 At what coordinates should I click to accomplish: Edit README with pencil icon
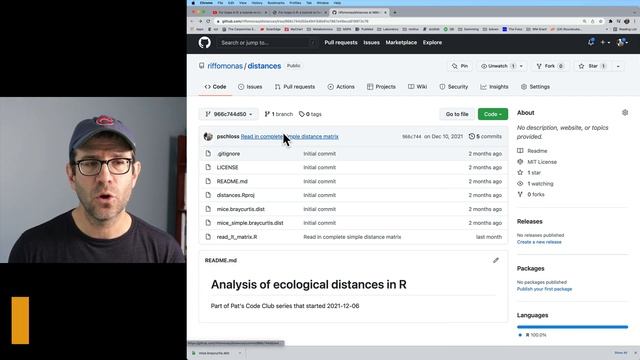tap(496, 260)
